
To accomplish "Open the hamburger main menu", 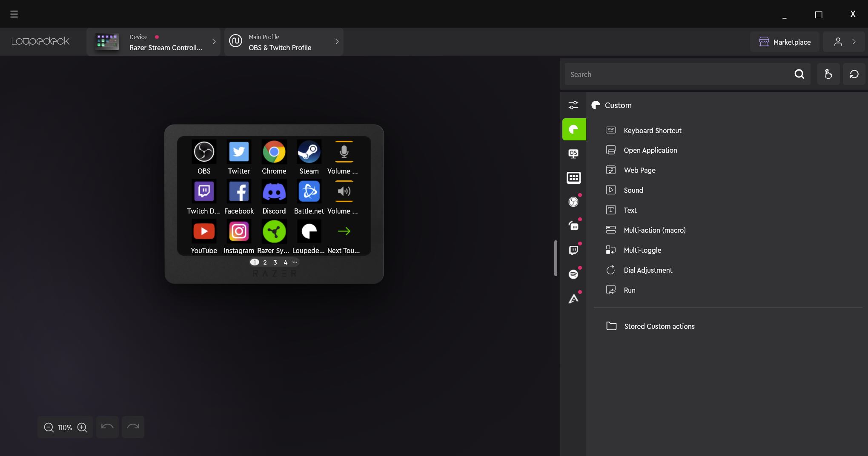I will click(14, 14).
